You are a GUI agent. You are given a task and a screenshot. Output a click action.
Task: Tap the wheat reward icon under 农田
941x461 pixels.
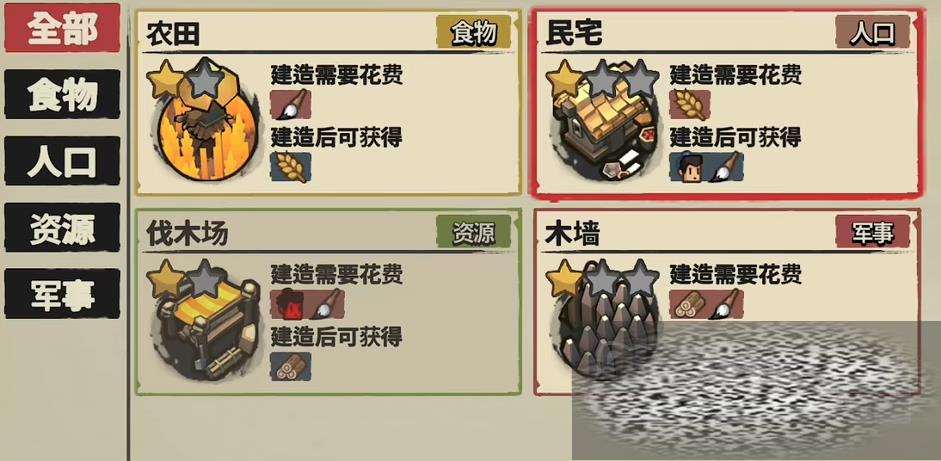(x=291, y=167)
